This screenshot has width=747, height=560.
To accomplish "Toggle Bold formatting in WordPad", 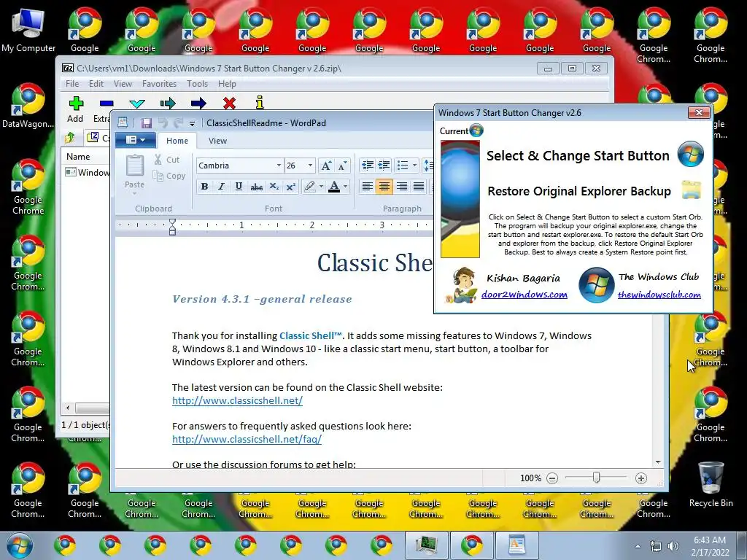I will click(204, 187).
